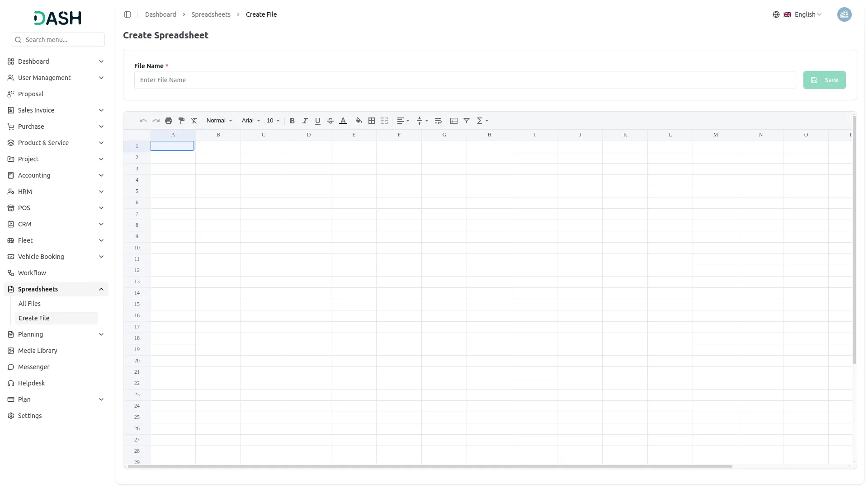The width and height of the screenshot is (868, 488).
Task: Select column header B
Action: click(218, 135)
